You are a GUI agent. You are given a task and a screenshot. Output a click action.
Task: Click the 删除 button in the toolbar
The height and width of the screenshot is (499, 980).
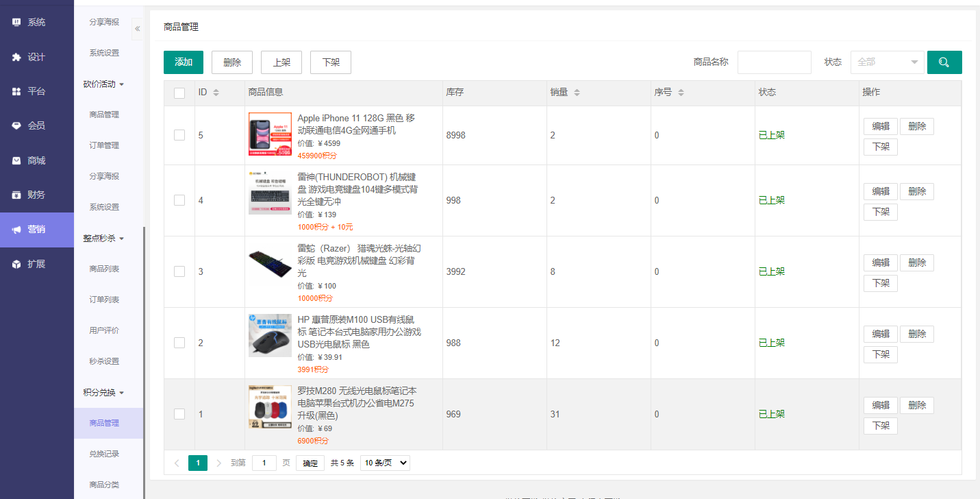(232, 62)
